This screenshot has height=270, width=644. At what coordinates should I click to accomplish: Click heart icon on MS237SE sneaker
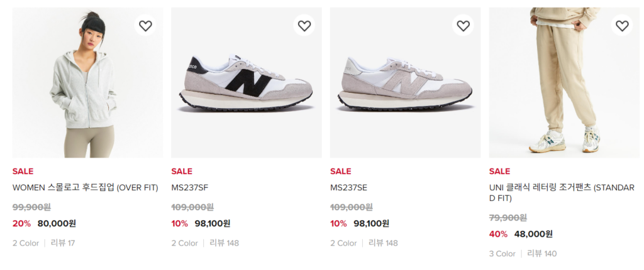pos(464,26)
